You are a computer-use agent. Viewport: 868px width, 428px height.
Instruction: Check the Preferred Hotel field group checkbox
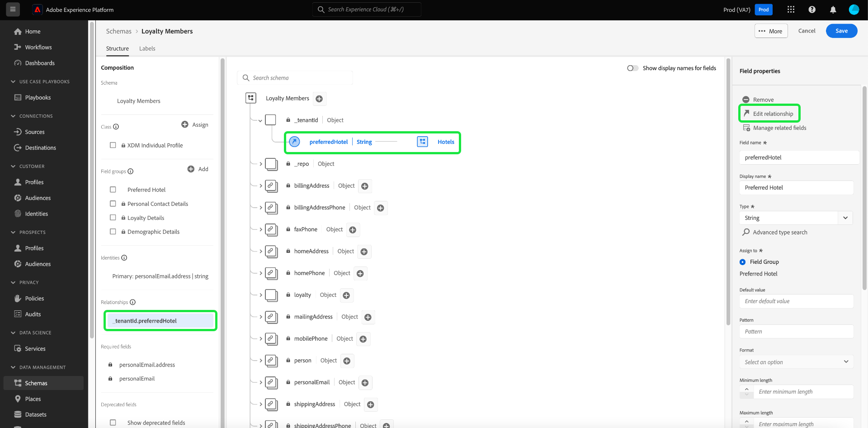[113, 190]
